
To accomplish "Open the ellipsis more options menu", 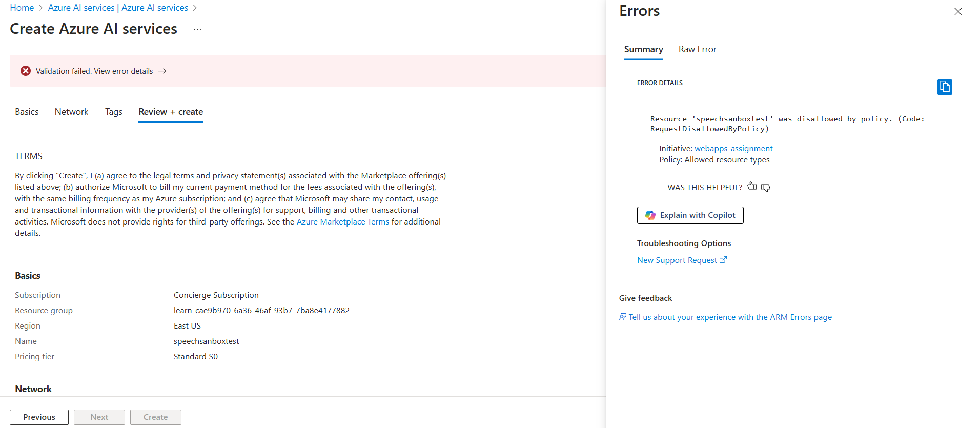I will (197, 30).
